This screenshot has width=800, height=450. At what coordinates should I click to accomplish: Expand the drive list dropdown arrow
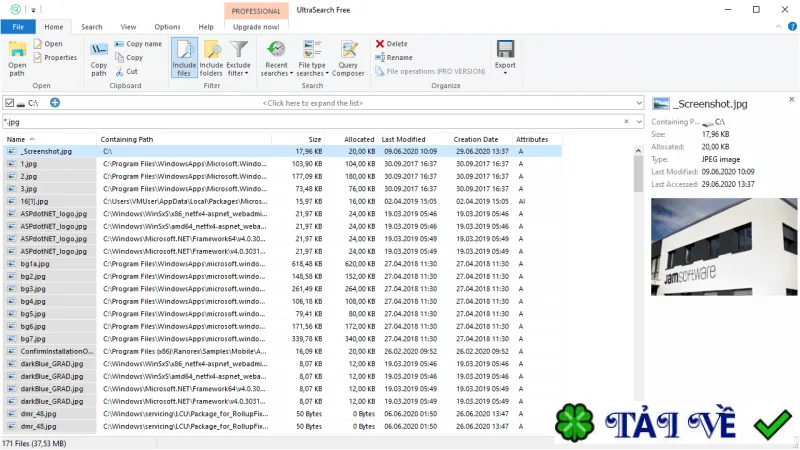click(x=639, y=103)
